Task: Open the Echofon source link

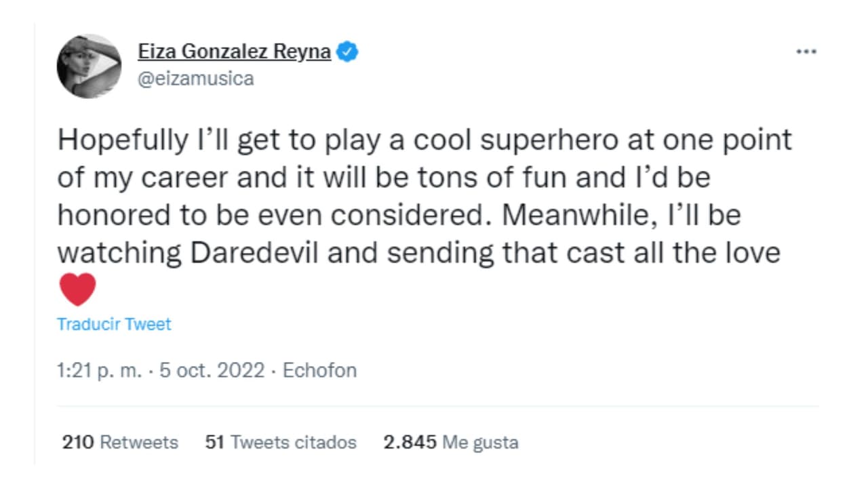Action: click(x=319, y=371)
